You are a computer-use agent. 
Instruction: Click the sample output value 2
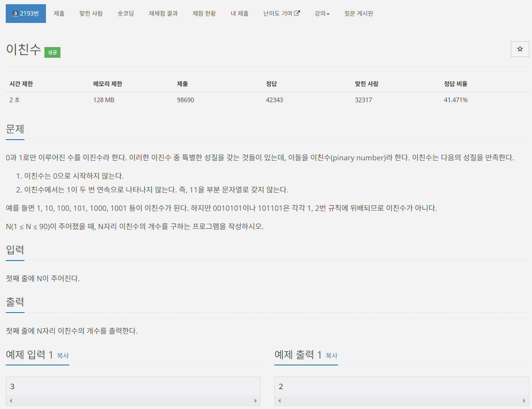click(x=281, y=386)
